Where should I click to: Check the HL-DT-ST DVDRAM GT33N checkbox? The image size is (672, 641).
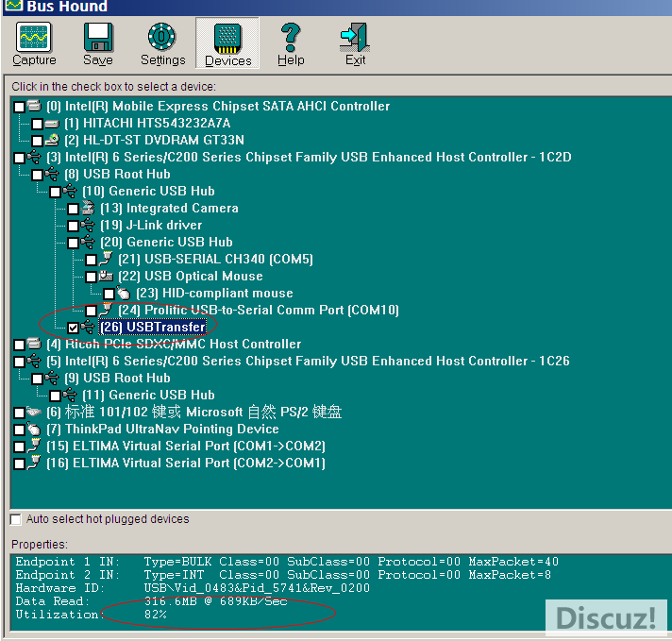click(x=38, y=141)
